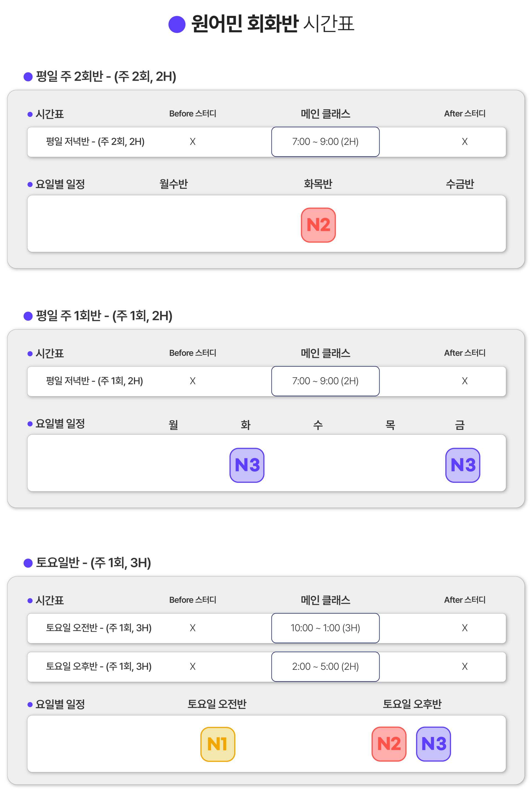This screenshot has width=532, height=793.
Task: Select the 수금반 column header
Action: [x=460, y=184]
